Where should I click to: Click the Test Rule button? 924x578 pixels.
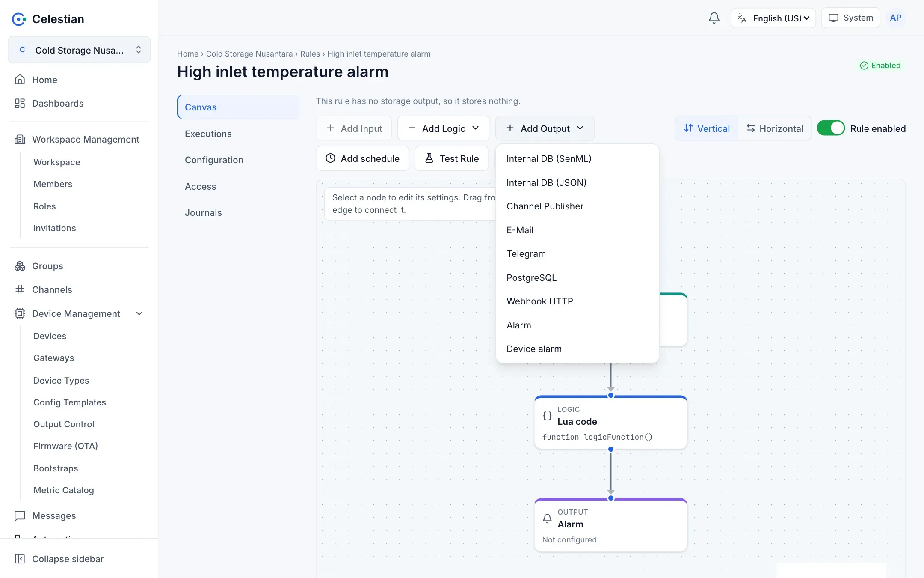[x=451, y=158]
